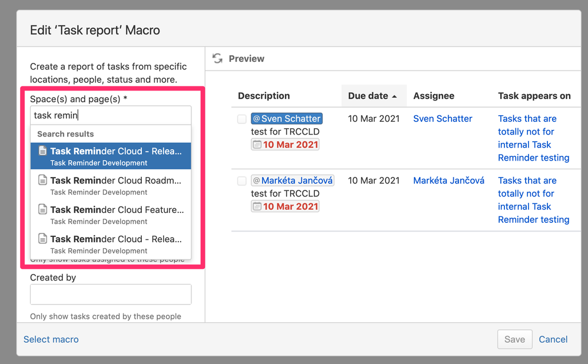Click page icon beside Task Reminder Cloud Feature

point(42,210)
